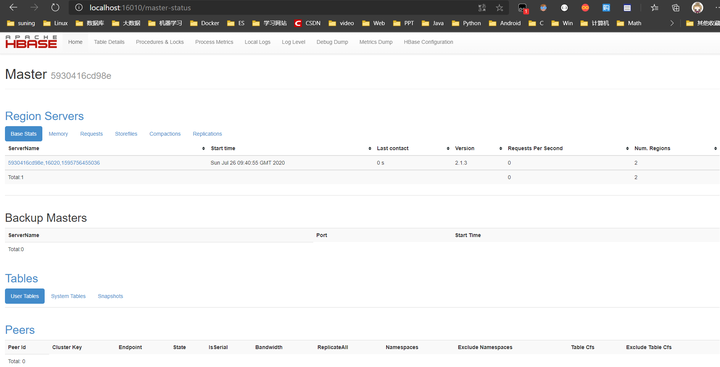This screenshot has height=367, width=720.
Task: Open the Linux bookmark folder
Action: click(55, 23)
